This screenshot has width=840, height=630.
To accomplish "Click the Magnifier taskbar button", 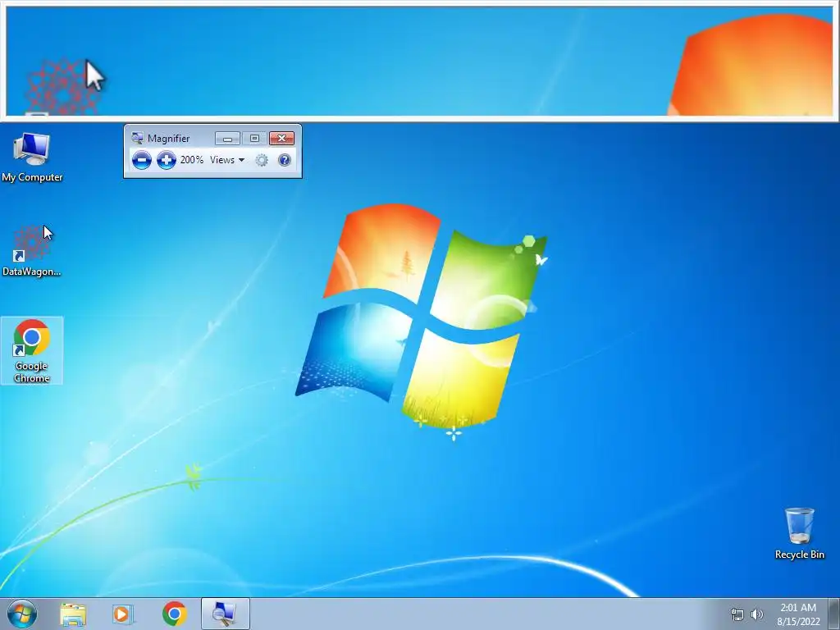I will (x=225, y=614).
